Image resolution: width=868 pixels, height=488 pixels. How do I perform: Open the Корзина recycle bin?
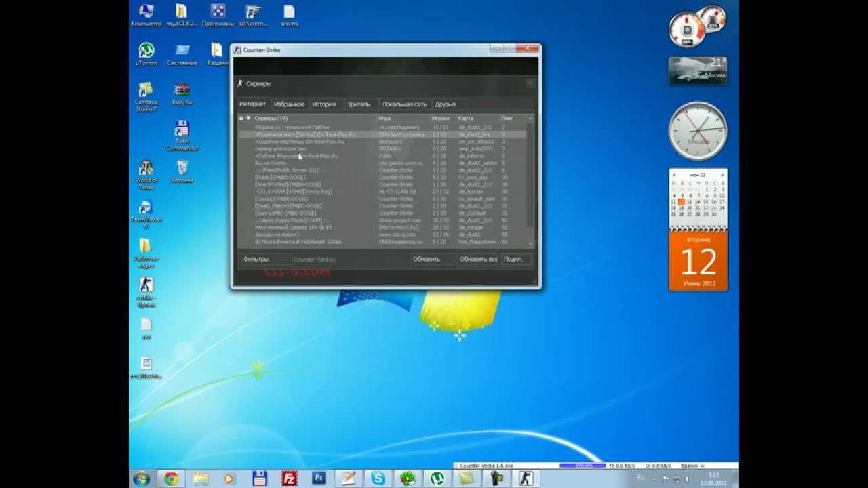point(182,172)
